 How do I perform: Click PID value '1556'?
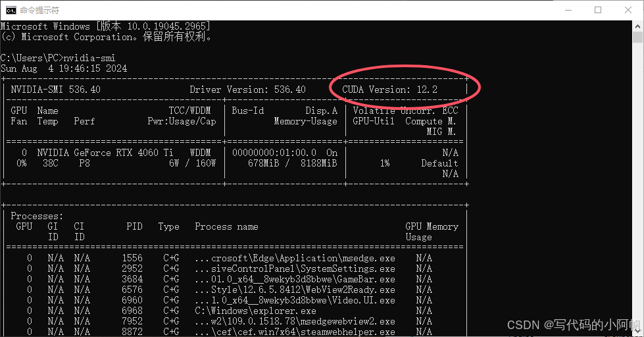[132, 259]
